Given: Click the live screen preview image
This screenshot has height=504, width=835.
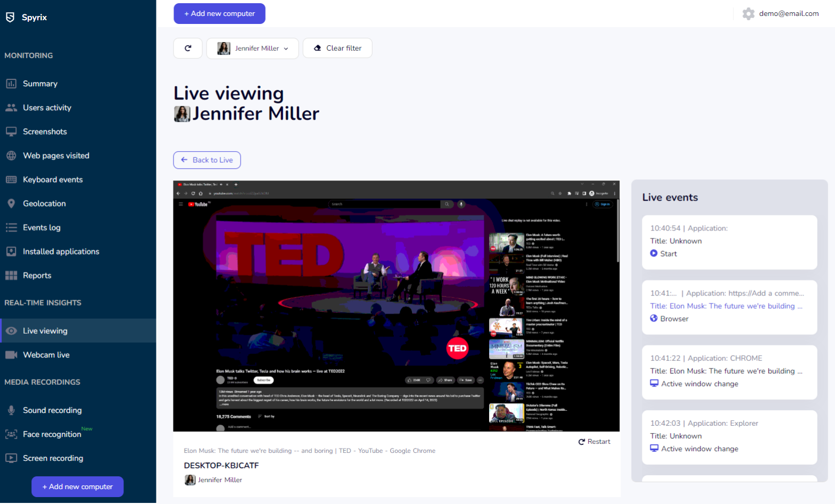Looking at the screenshot, I should click(396, 306).
